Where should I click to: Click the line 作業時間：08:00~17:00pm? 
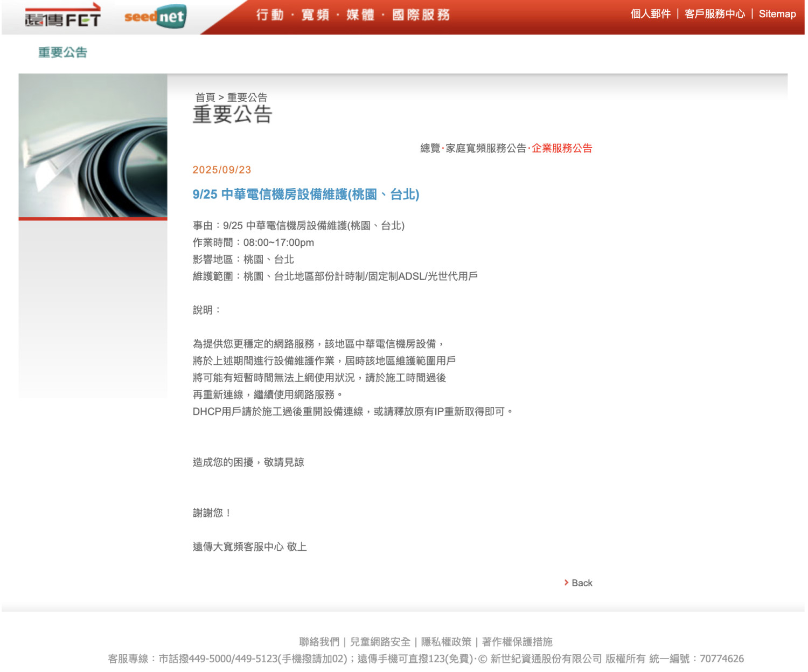tap(253, 243)
